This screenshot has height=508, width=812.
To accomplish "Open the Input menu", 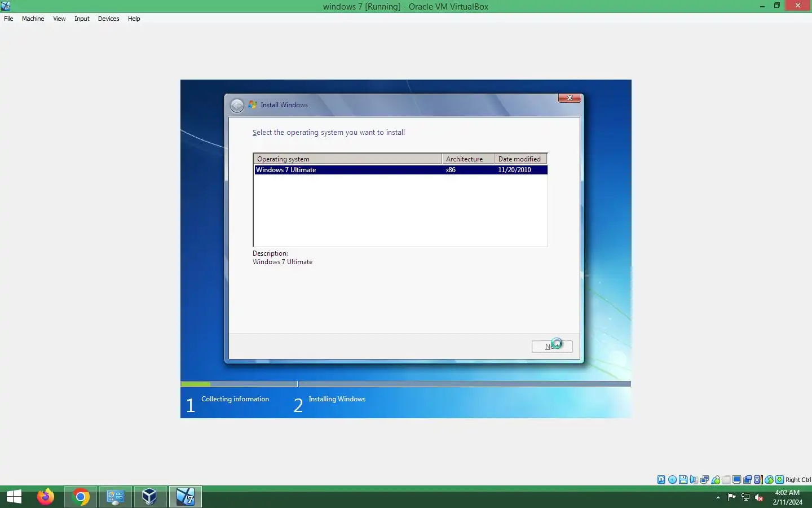I will click(x=82, y=19).
